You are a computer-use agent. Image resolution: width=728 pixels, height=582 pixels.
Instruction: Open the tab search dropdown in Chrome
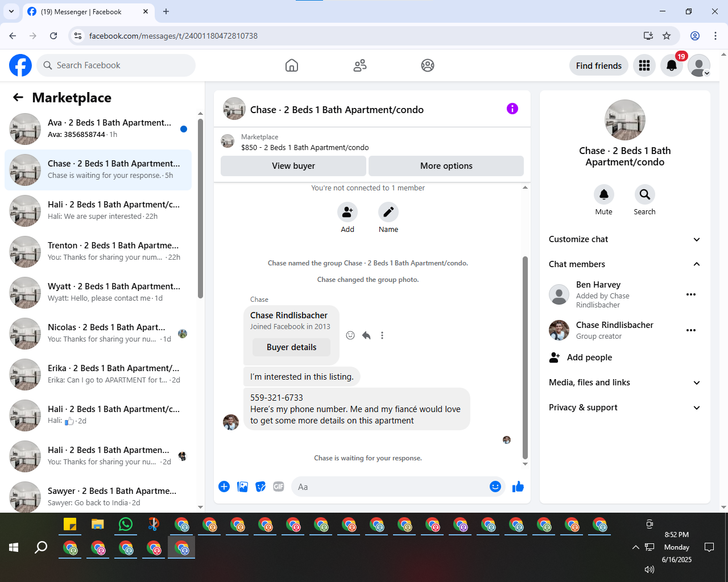11,11
